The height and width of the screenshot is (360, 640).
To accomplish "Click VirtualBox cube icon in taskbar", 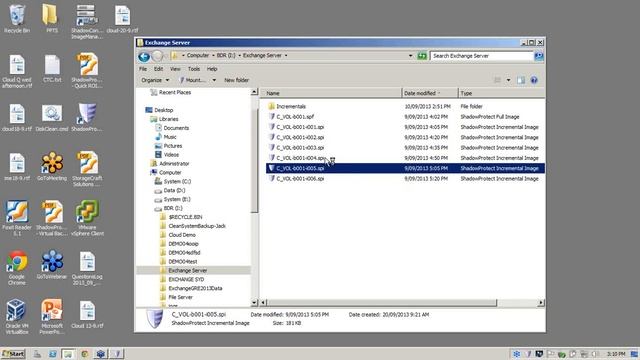I will 101,354.
